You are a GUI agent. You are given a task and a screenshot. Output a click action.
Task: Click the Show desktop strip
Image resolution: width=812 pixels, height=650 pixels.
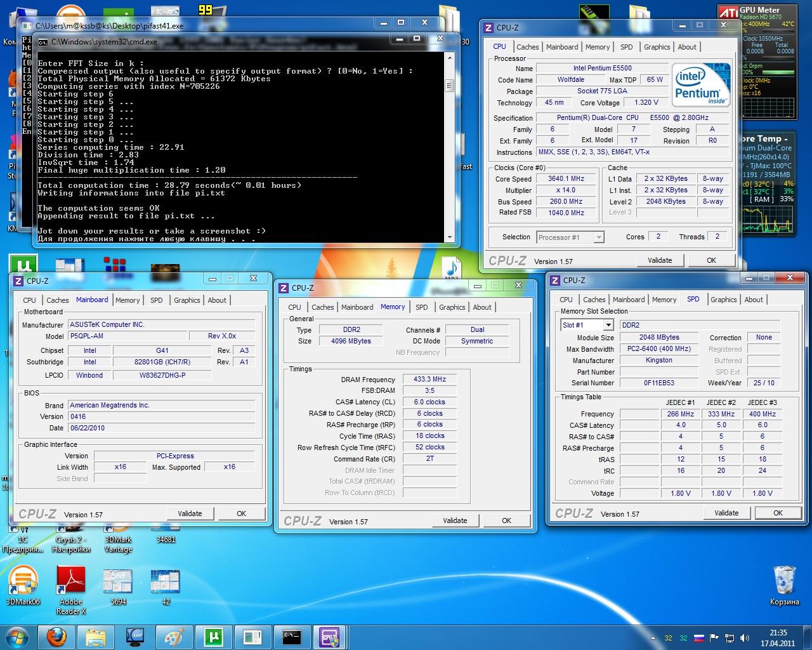point(807,637)
